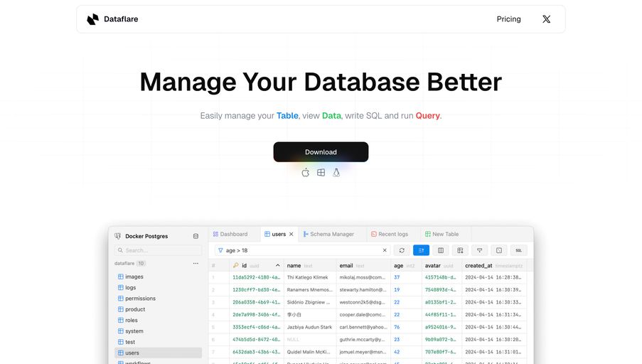Click the id cell 3353ecf4-c06d

point(257,327)
